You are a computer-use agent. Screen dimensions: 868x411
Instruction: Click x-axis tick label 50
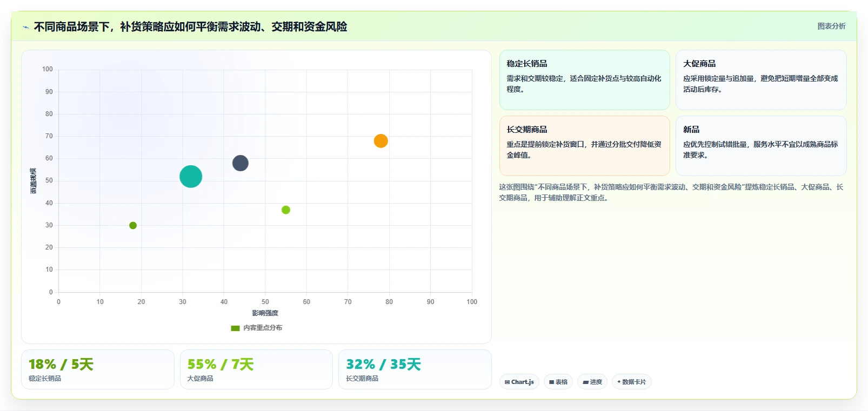click(265, 302)
